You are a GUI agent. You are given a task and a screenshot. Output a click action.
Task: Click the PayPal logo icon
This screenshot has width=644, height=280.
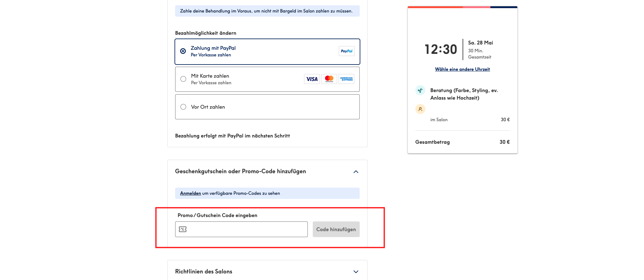tap(347, 51)
